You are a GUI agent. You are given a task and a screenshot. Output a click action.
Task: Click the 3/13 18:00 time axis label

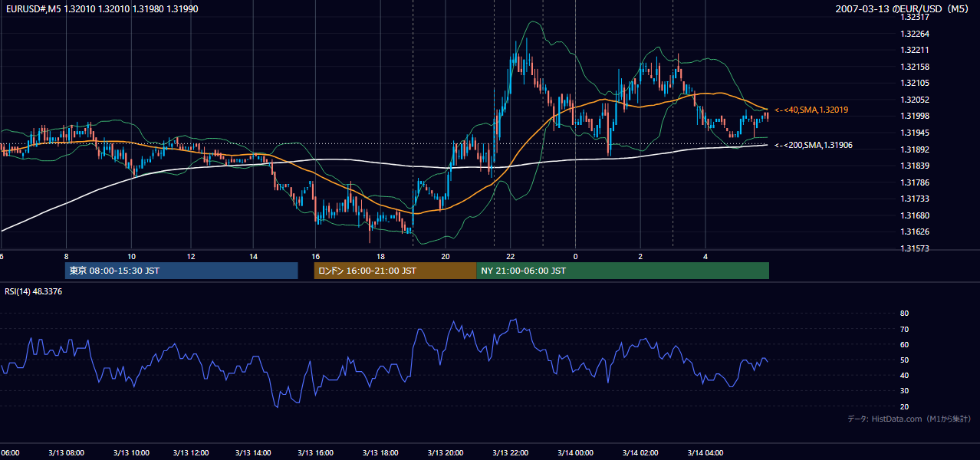click(x=381, y=453)
